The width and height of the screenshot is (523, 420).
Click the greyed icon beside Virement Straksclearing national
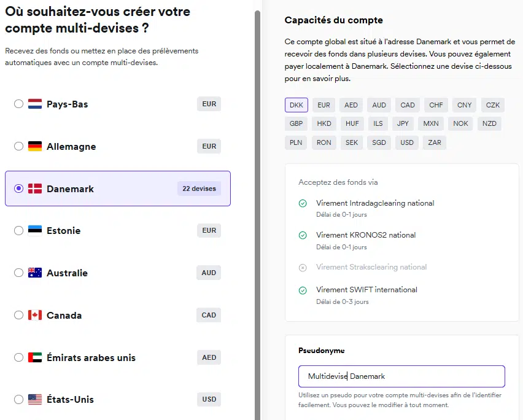coord(303,266)
